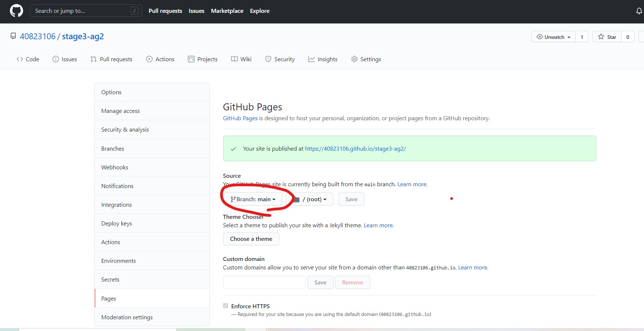Click Save button for custom domain

pyautogui.click(x=320, y=282)
